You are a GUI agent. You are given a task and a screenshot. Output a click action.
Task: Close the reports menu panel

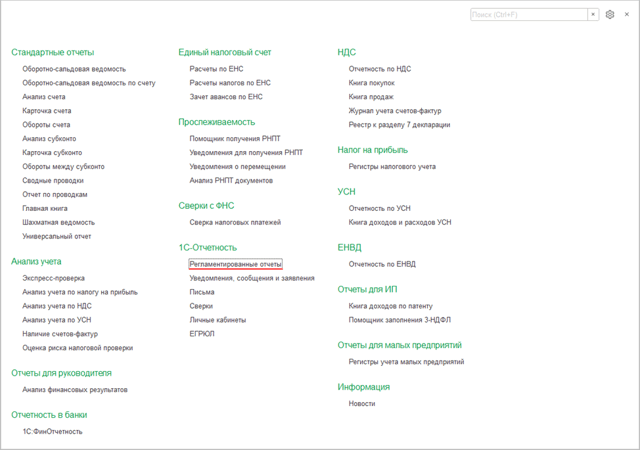[627, 15]
